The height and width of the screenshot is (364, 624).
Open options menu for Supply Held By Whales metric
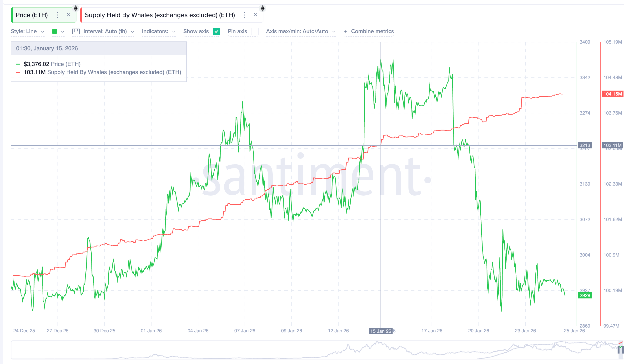(244, 15)
